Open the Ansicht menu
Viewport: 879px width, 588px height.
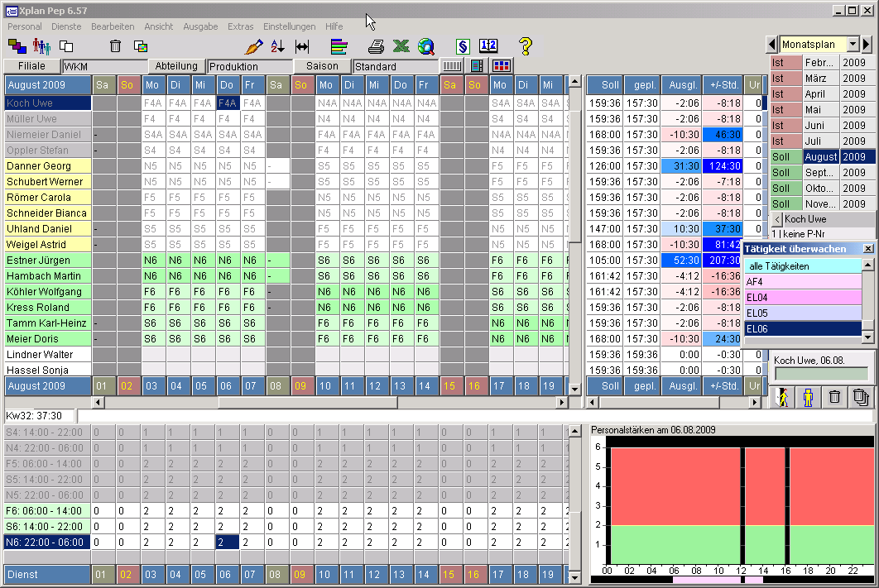coord(159,26)
